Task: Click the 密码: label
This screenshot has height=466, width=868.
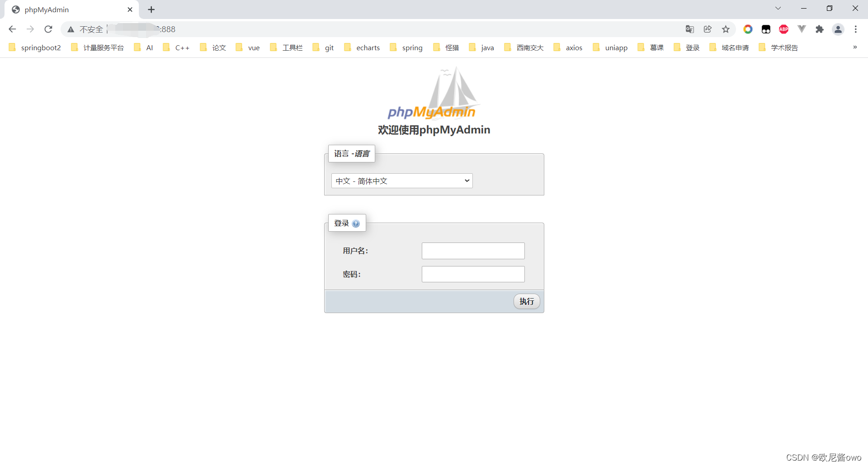Action: coord(352,274)
